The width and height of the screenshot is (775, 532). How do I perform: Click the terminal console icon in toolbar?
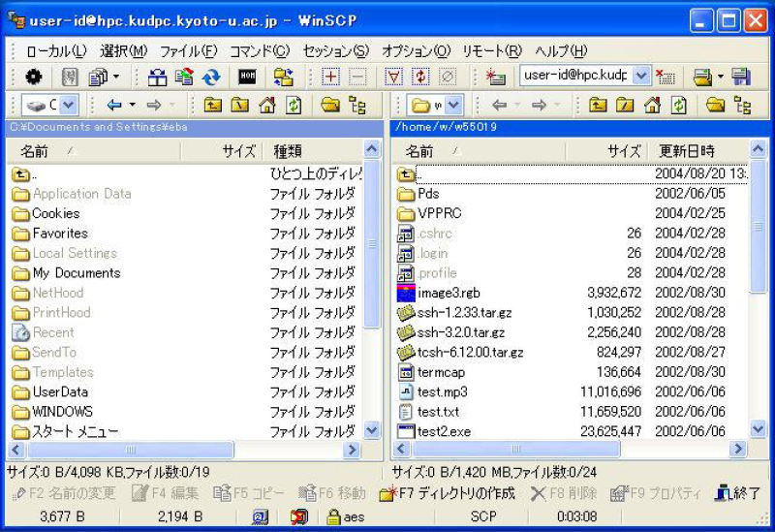247,77
